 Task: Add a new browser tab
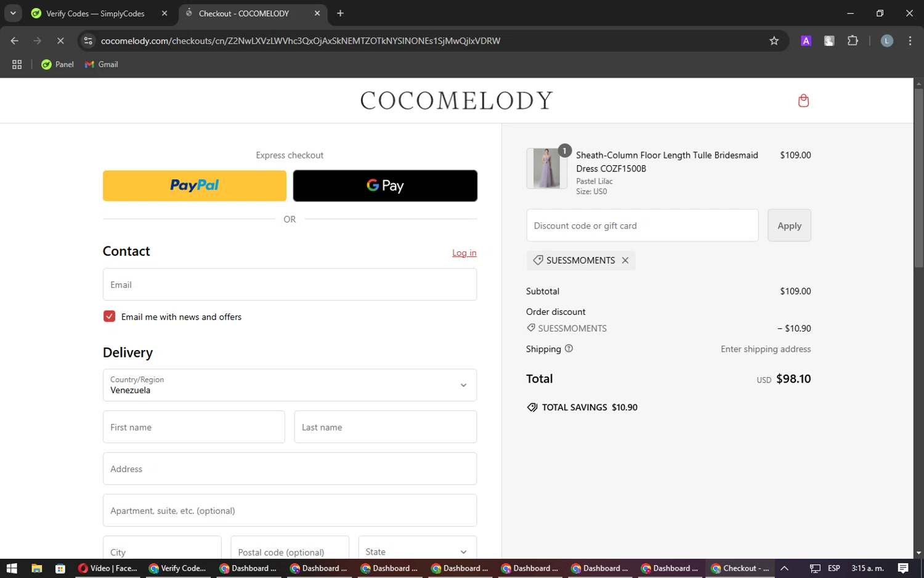pos(340,13)
